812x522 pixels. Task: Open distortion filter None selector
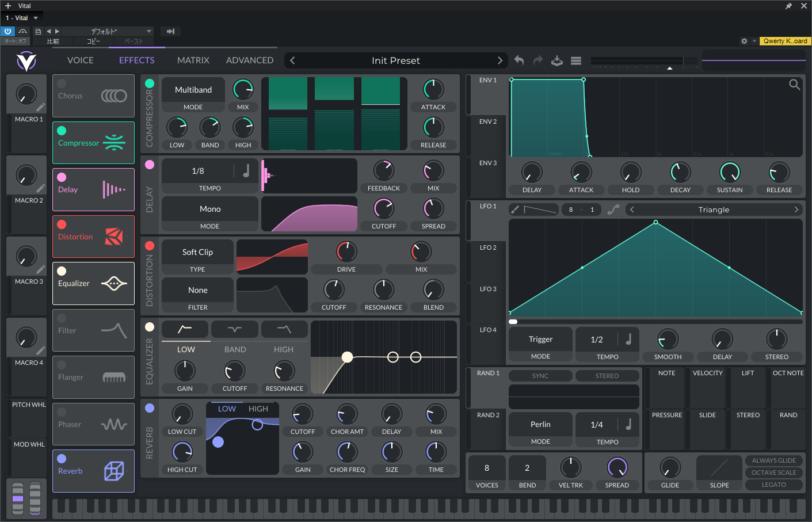197,290
